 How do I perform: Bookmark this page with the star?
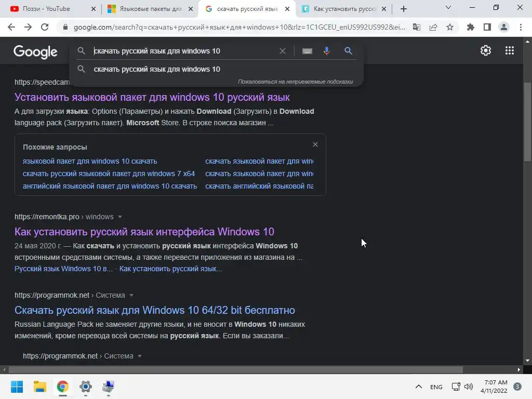[450, 27]
